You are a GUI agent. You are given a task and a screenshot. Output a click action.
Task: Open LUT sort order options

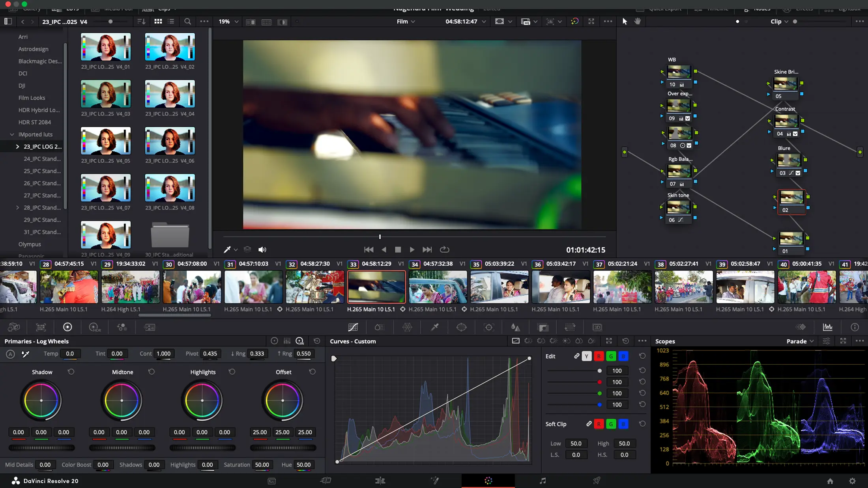[x=141, y=22]
